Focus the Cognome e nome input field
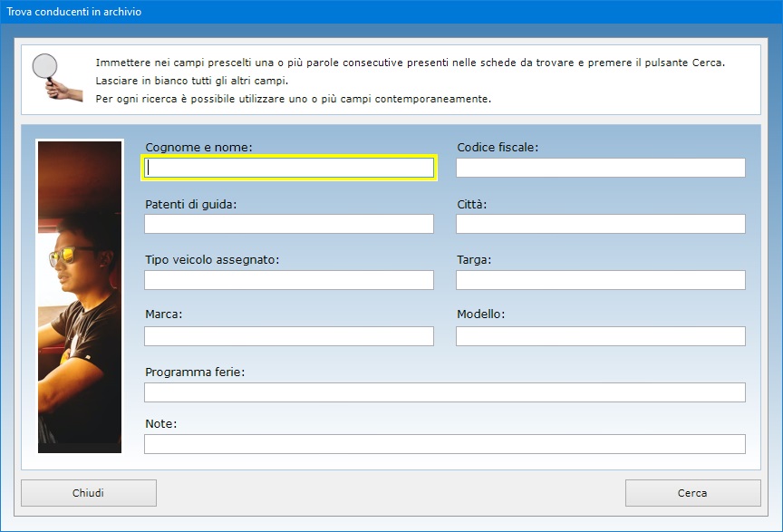The width and height of the screenshot is (783, 532). [289, 168]
